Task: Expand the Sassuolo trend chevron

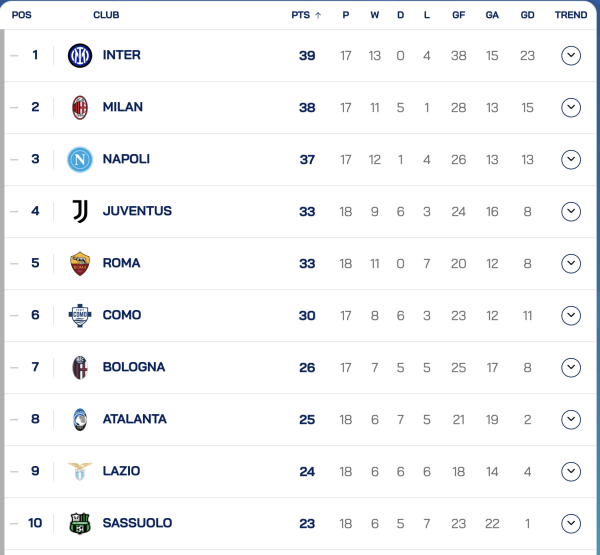Action: tap(571, 524)
